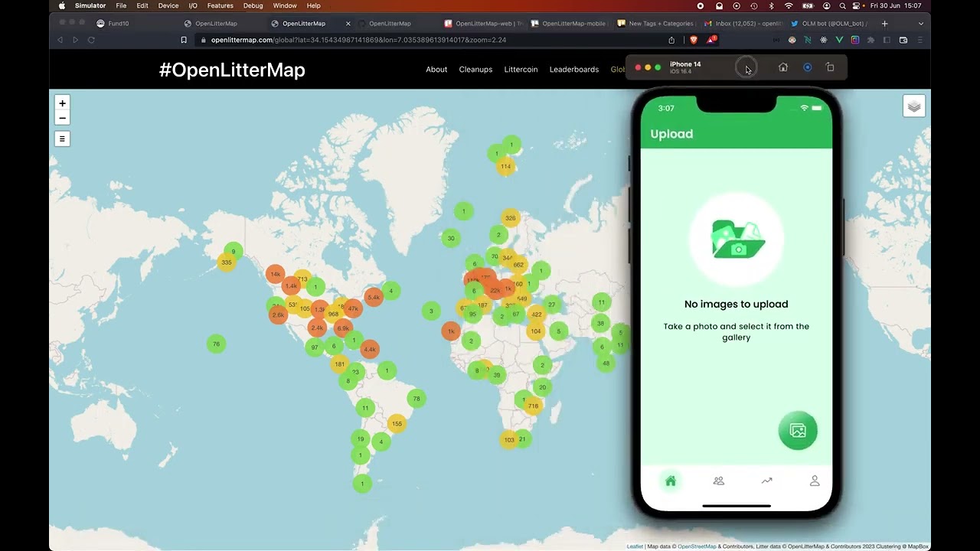Switch to the New Tags + Categories tab
Image resolution: width=980 pixels, height=551 pixels.
coord(655,24)
